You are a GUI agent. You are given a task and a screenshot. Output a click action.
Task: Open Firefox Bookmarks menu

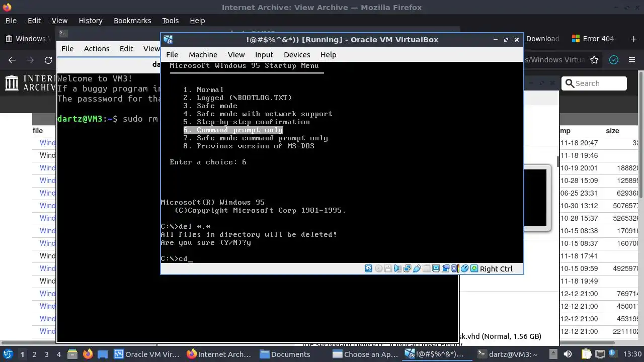pyautogui.click(x=132, y=21)
